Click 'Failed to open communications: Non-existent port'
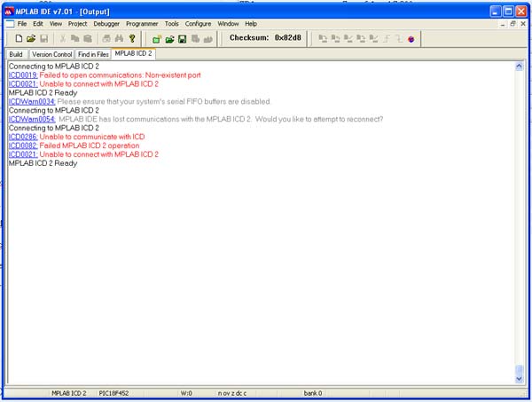 (120, 75)
